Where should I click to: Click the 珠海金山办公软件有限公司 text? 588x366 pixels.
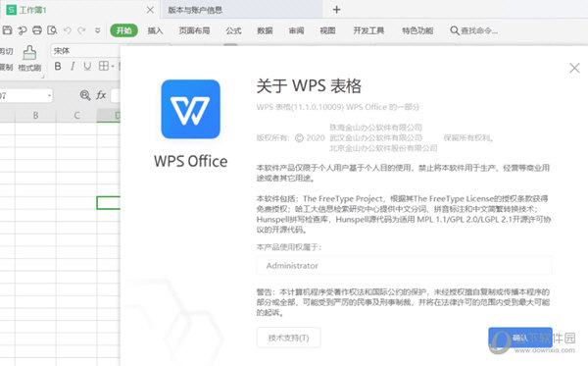click(375, 128)
